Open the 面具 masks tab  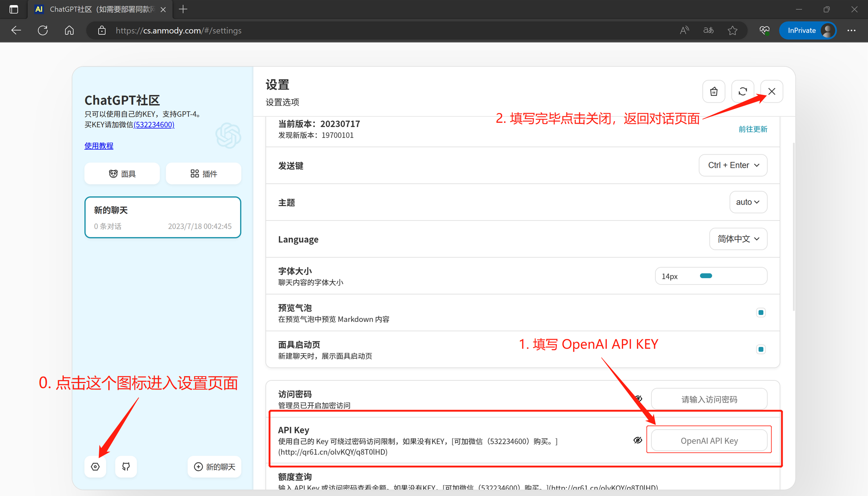click(122, 174)
